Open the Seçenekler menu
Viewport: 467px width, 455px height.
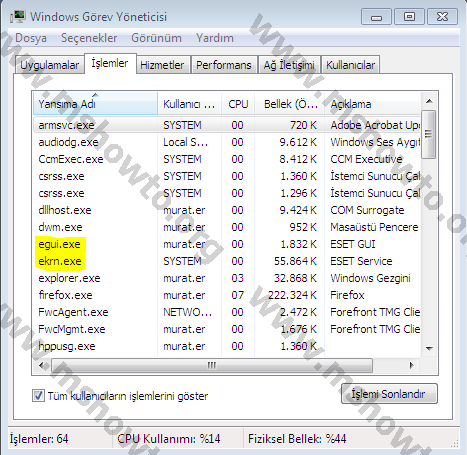[x=89, y=38]
